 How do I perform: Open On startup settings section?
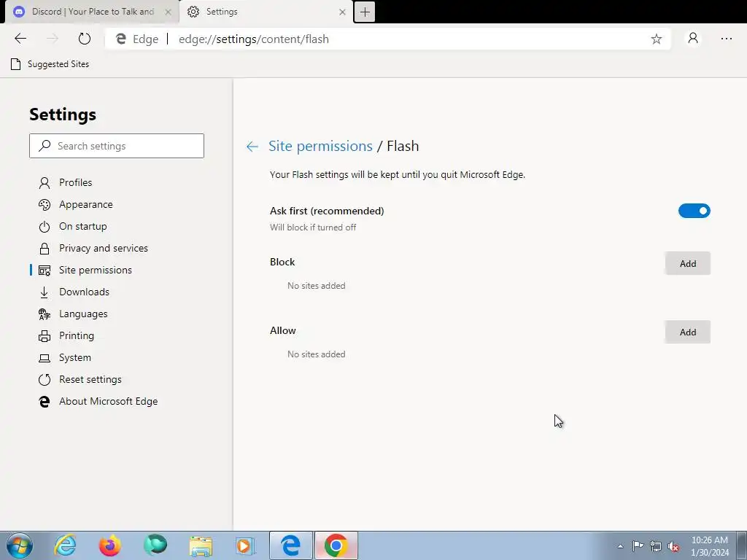tap(83, 226)
